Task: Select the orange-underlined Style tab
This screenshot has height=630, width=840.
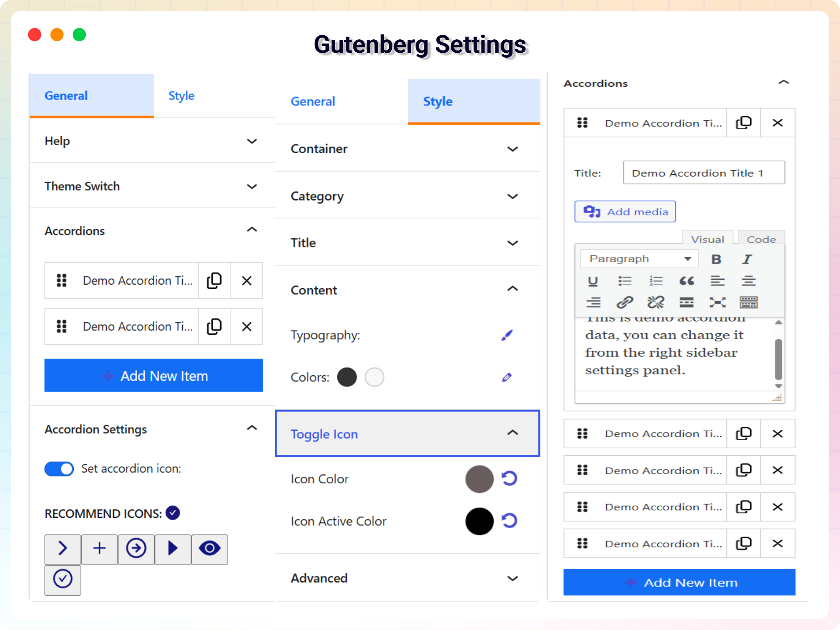Action: tap(474, 101)
